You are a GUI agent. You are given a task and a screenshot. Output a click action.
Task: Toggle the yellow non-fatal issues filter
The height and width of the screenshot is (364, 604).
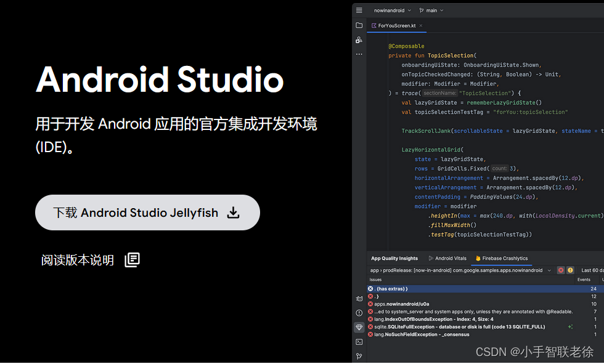click(x=570, y=270)
